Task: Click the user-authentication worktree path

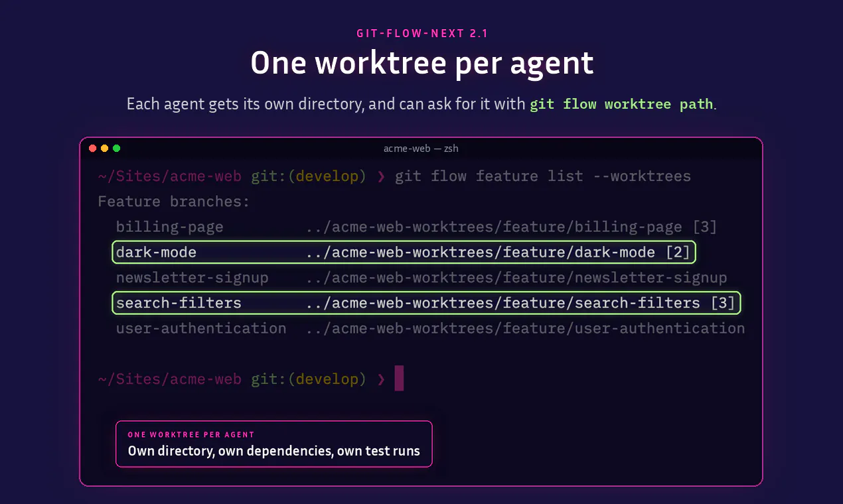Action: point(525,328)
